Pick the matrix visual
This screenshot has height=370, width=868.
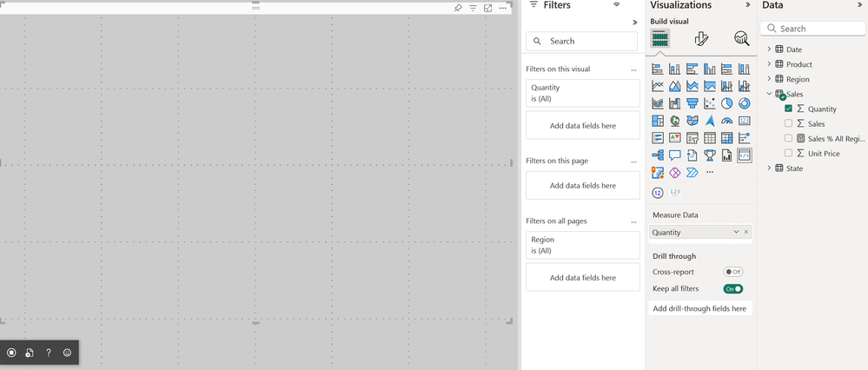click(727, 138)
